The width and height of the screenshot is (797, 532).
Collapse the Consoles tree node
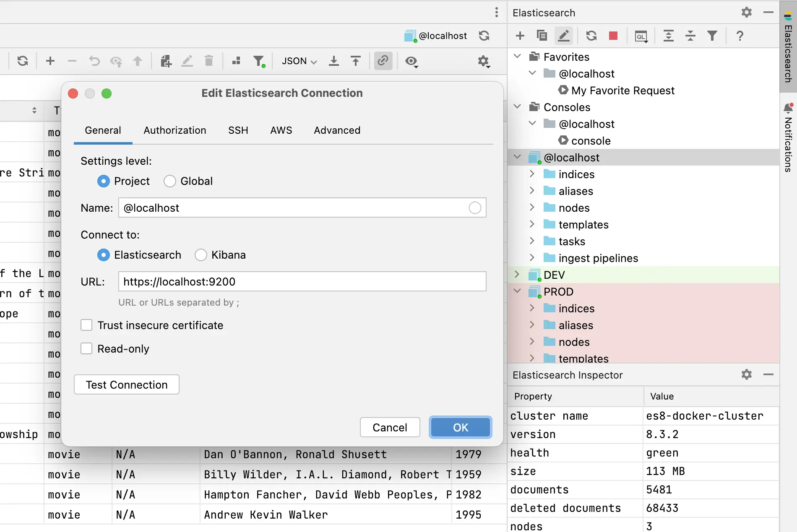[518, 106]
